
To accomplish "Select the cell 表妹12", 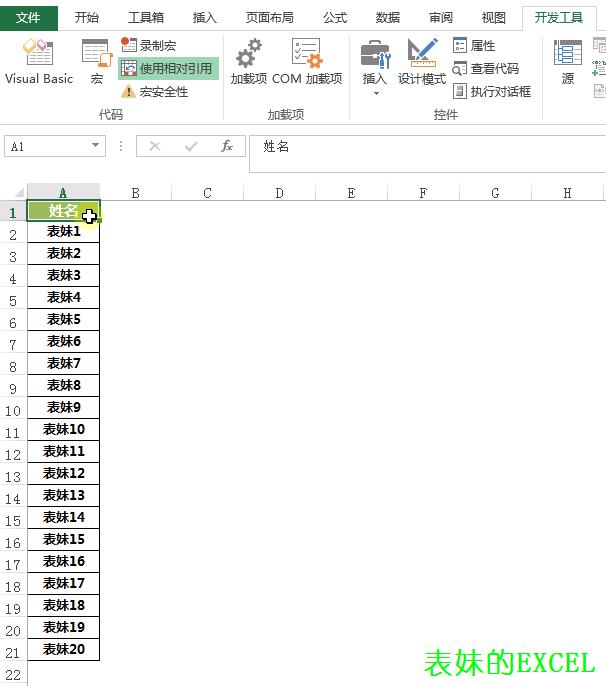I will point(63,473).
